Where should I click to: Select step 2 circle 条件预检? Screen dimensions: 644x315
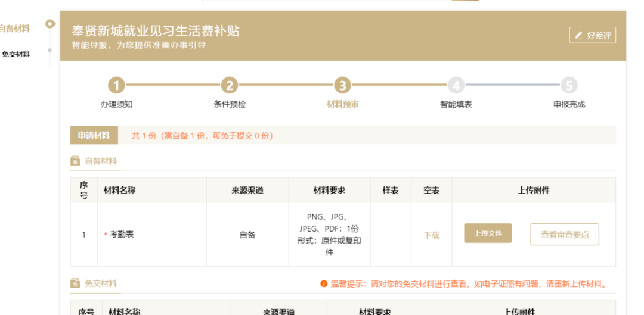coord(230,86)
